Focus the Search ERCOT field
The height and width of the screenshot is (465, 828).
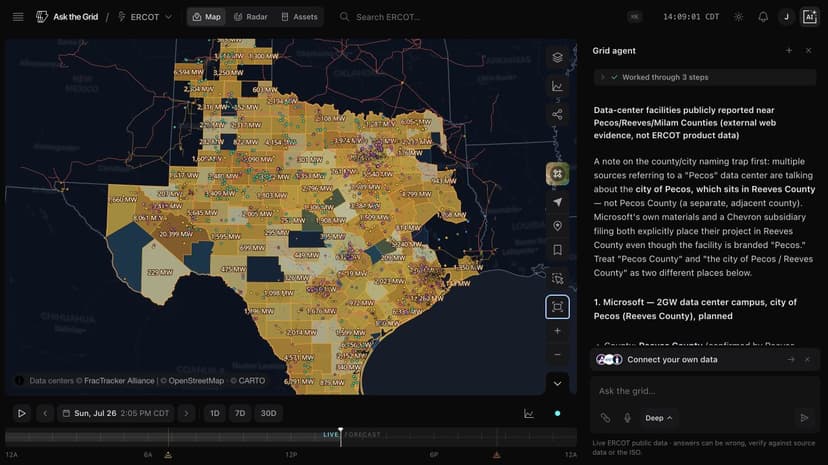pyautogui.click(x=388, y=17)
